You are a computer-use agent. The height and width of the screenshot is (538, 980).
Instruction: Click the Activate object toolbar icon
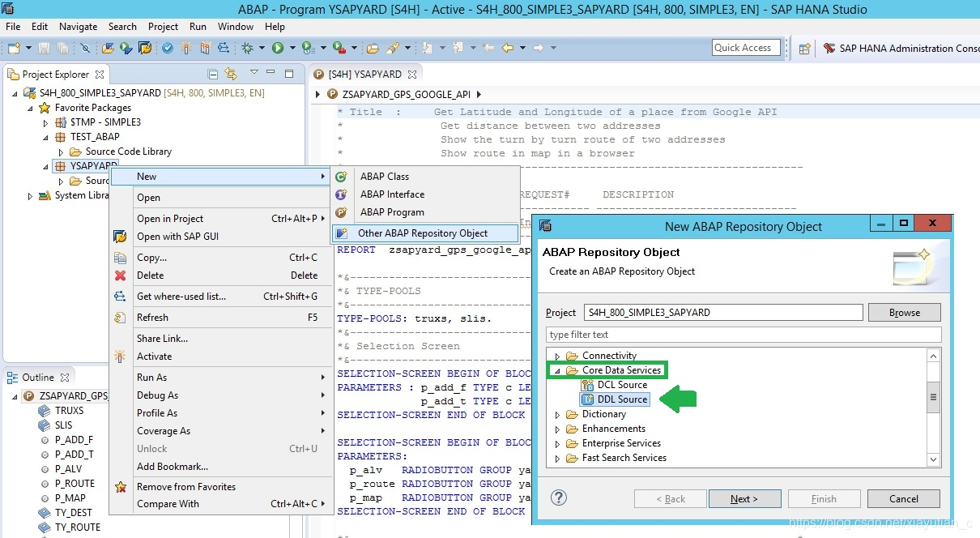coord(186,48)
